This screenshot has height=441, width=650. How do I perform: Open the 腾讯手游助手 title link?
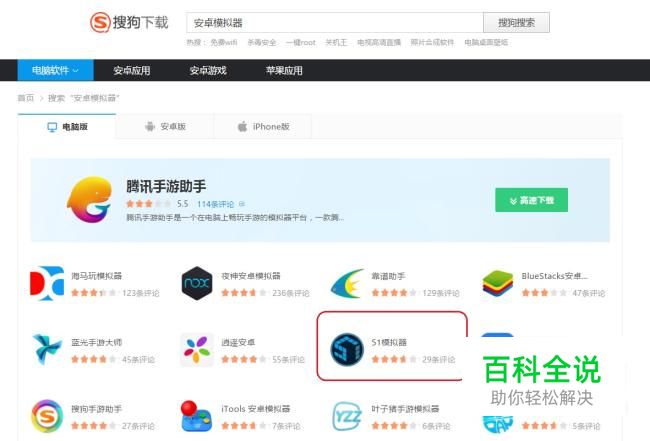[x=166, y=186]
